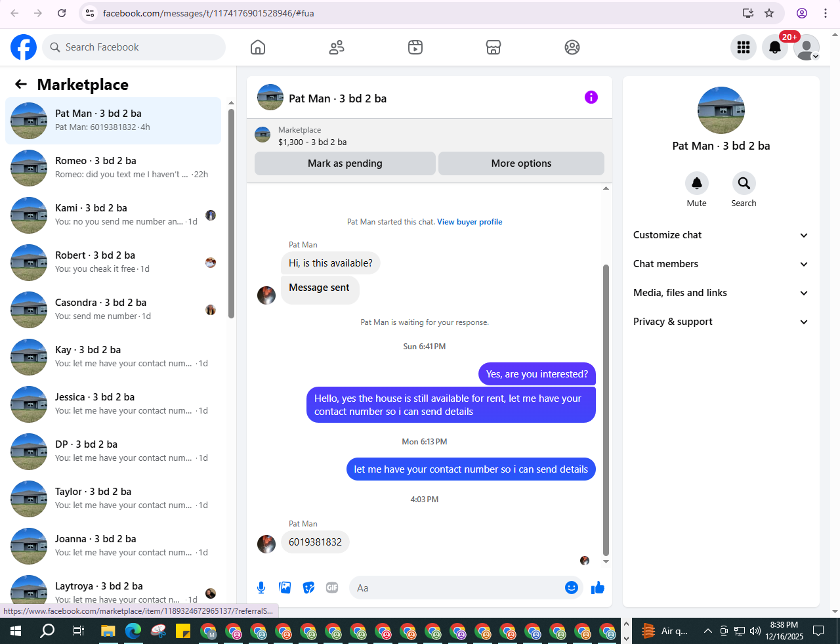
Task: Click the large house photo in info panel
Action: click(721, 110)
